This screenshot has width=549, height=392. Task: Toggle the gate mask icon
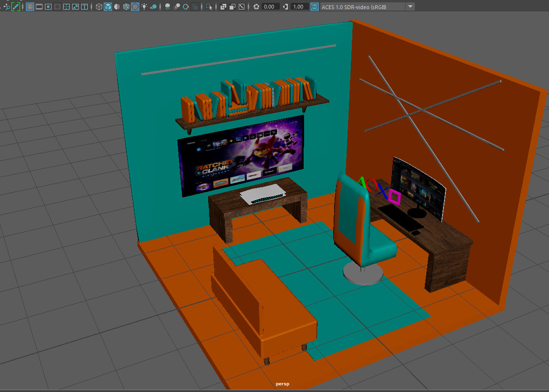(x=57, y=7)
